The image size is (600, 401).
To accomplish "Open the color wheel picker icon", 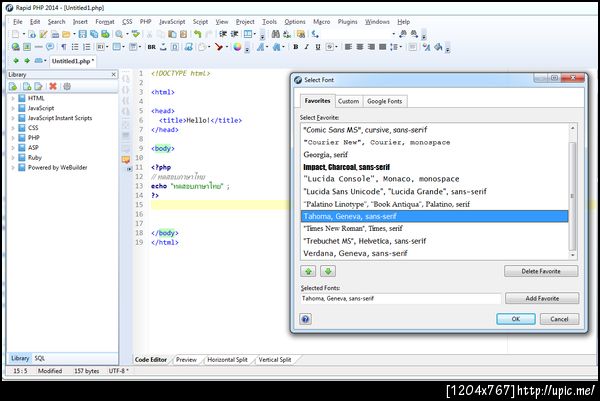I will (x=238, y=47).
